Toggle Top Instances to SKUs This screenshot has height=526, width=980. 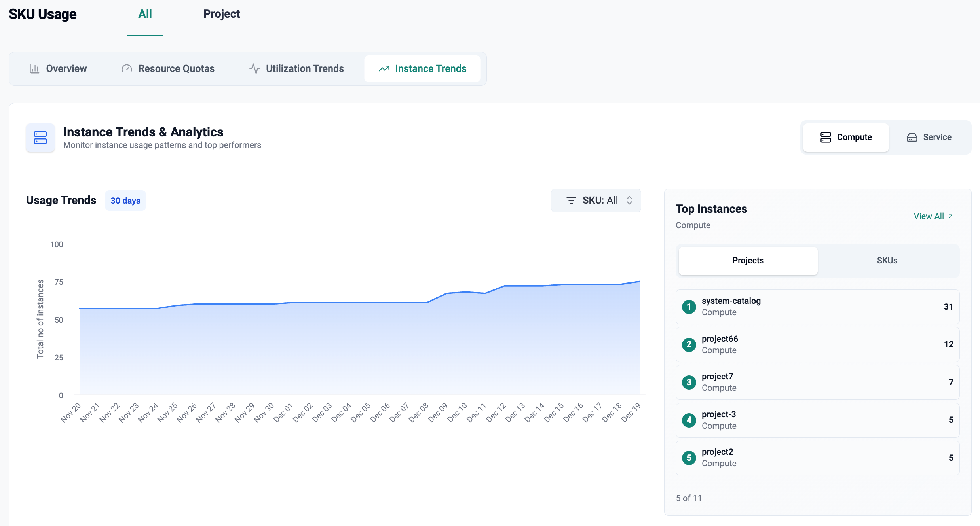coord(887,261)
